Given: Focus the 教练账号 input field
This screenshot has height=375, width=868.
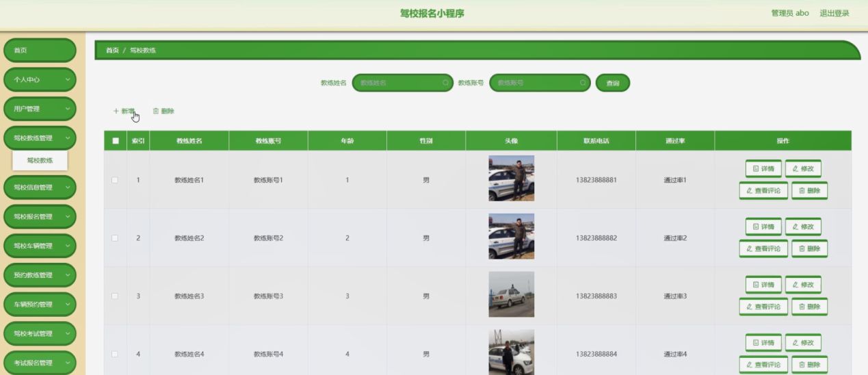Looking at the screenshot, I should (540, 83).
